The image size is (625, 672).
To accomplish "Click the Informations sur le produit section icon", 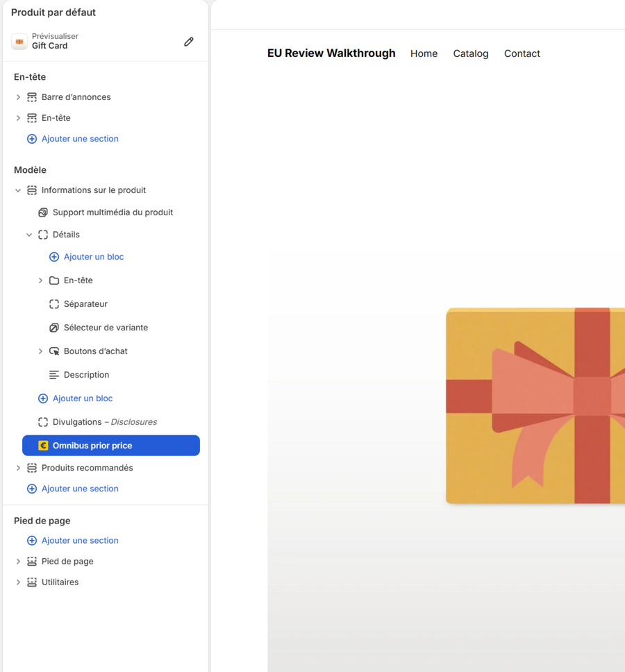I will (x=32, y=190).
